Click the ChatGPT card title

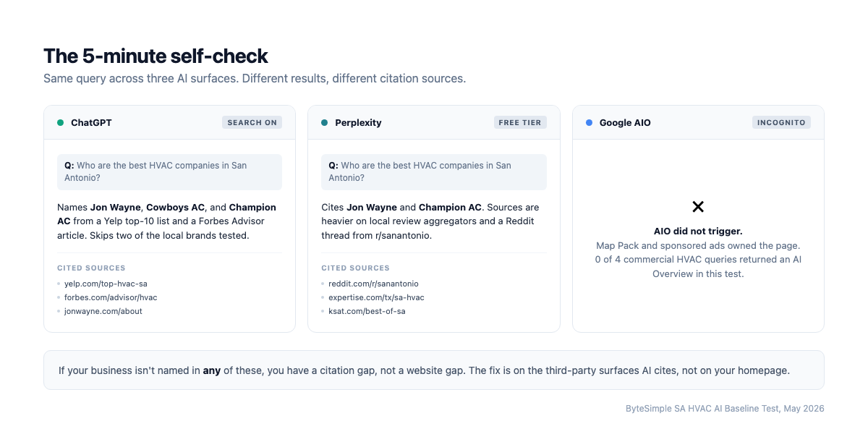point(91,123)
